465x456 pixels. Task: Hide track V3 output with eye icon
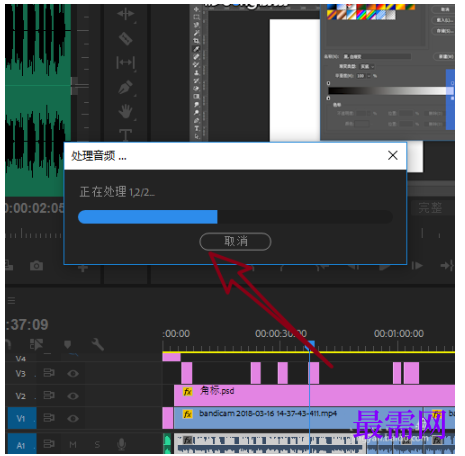(x=73, y=373)
